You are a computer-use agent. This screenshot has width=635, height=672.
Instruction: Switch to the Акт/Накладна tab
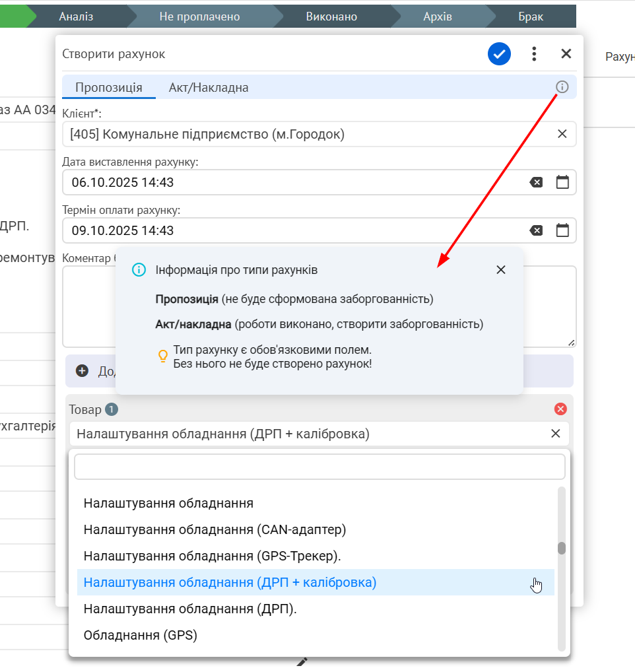[209, 87]
